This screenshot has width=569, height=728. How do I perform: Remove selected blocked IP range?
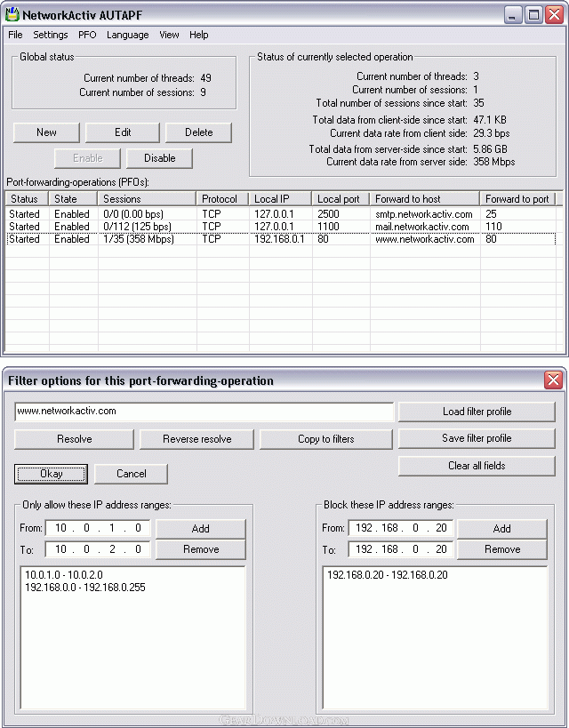coord(502,549)
